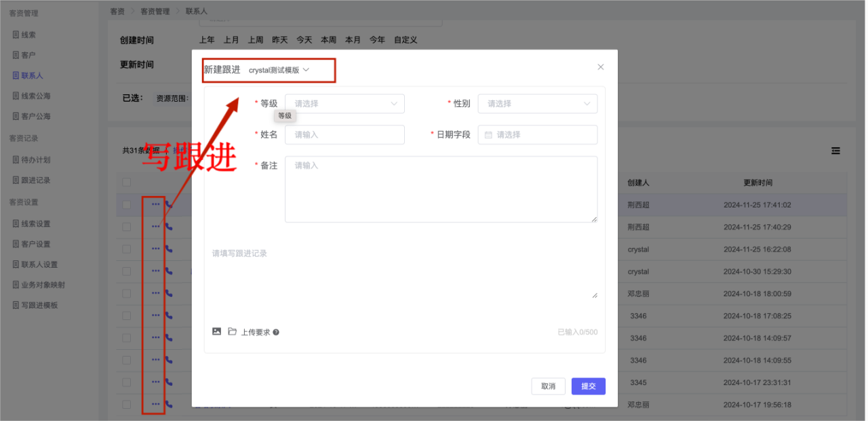Check the row updated 2024-10-17 23:31:31
Image resolution: width=868 pixels, height=421 pixels.
(126, 382)
